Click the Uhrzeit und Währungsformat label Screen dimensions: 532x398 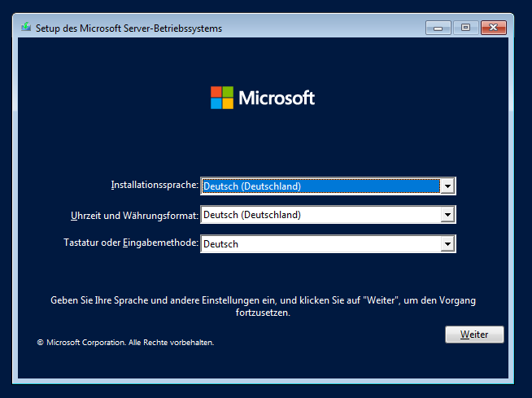click(134, 216)
